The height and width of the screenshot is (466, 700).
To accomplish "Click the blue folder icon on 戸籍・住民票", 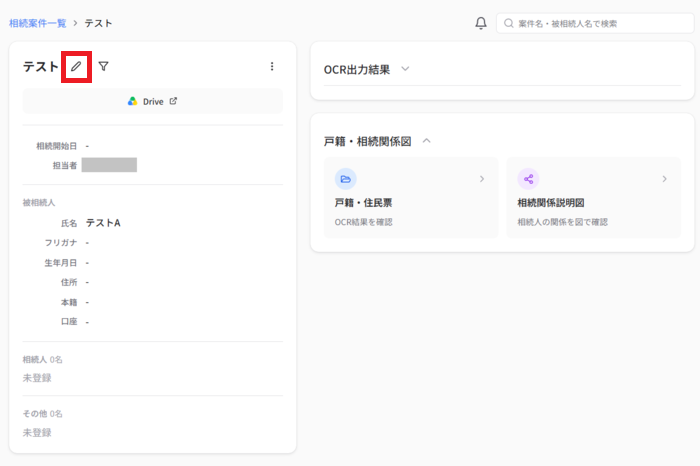I will tap(346, 179).
